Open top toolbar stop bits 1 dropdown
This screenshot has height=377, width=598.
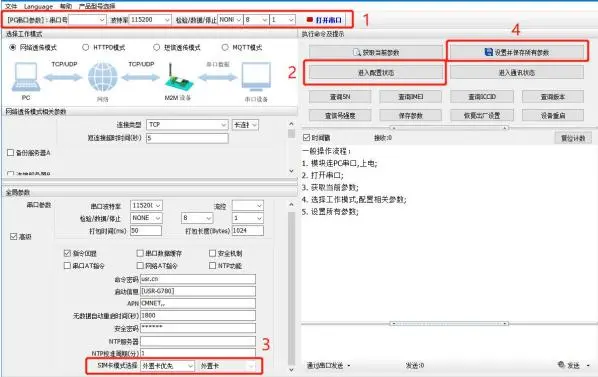click(x=282, y=20)
